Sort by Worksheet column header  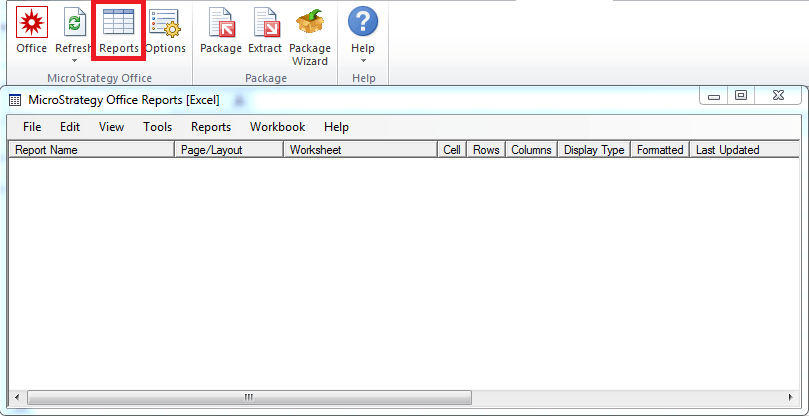tap(361, 150)
